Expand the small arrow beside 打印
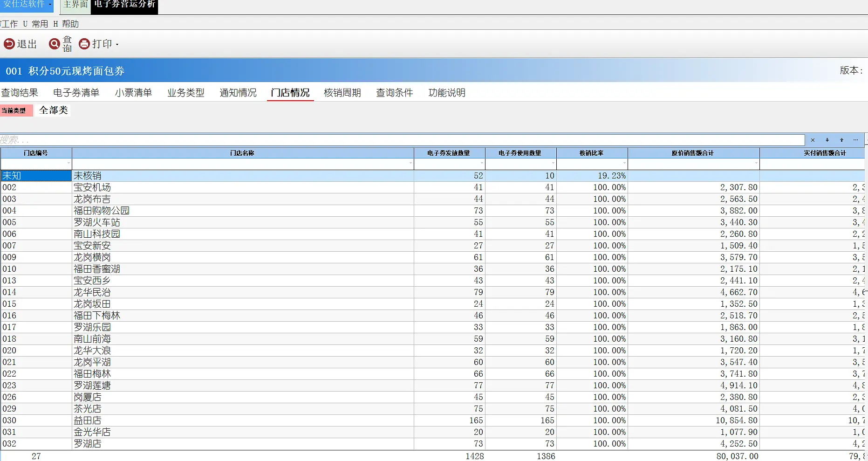The image size is (868, 461). click(x=117, y=44)
